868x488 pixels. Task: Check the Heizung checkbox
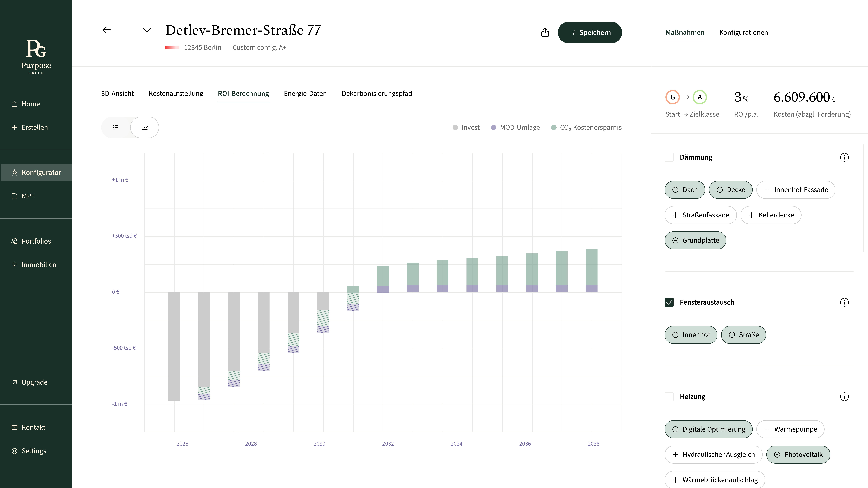point(669,397)
